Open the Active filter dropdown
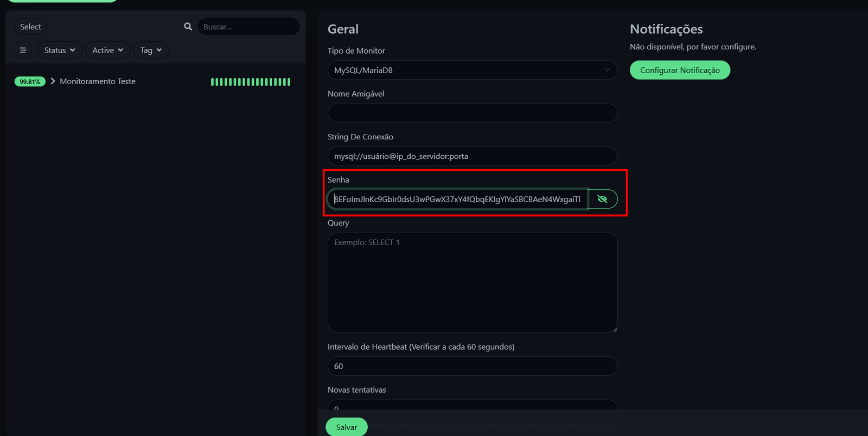Screen dimensions: 868x436 tap(107, 50)
